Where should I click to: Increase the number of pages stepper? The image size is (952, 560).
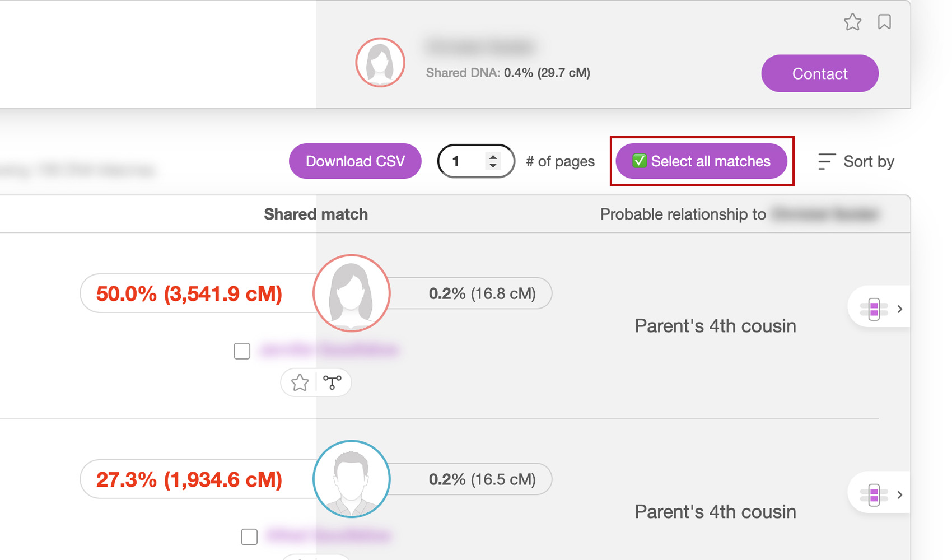pyautogui.click(x=493, y=157)
